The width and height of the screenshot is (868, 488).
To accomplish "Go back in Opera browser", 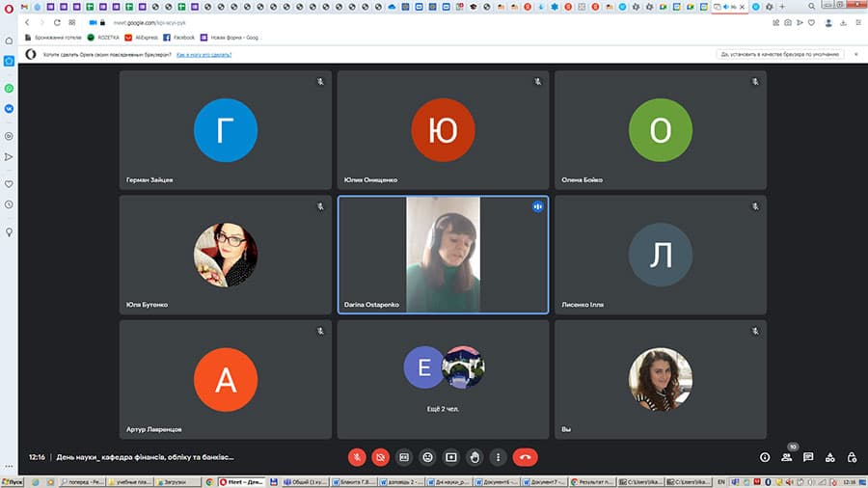I will (27, 23).
